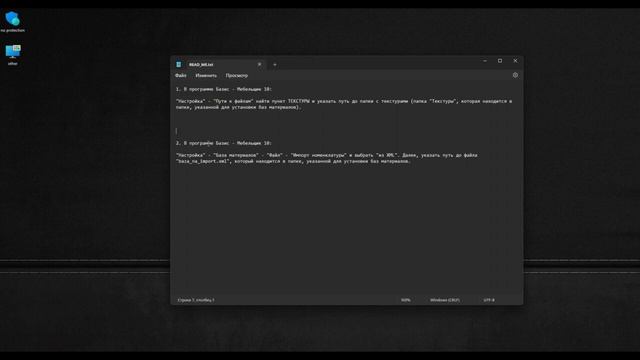Image resolution: width=640 pixels, height=360 pixels.
Task: Open the monitor-shaped desktop shortcut
Action: [13, 55]
